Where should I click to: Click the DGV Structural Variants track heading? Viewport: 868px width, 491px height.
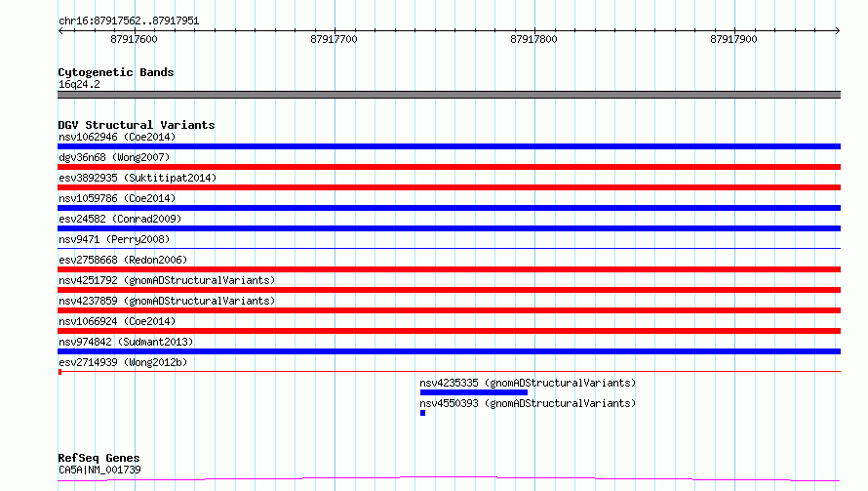tap(137, 125)
